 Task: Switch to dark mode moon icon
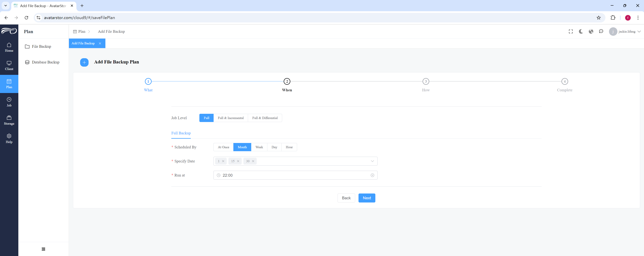click(581, 31)
